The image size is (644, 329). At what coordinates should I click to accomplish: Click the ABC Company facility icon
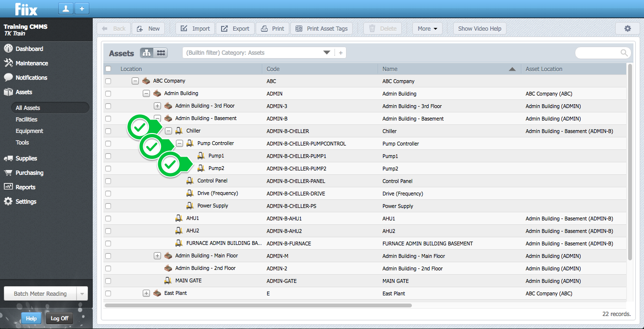(146, 81)
